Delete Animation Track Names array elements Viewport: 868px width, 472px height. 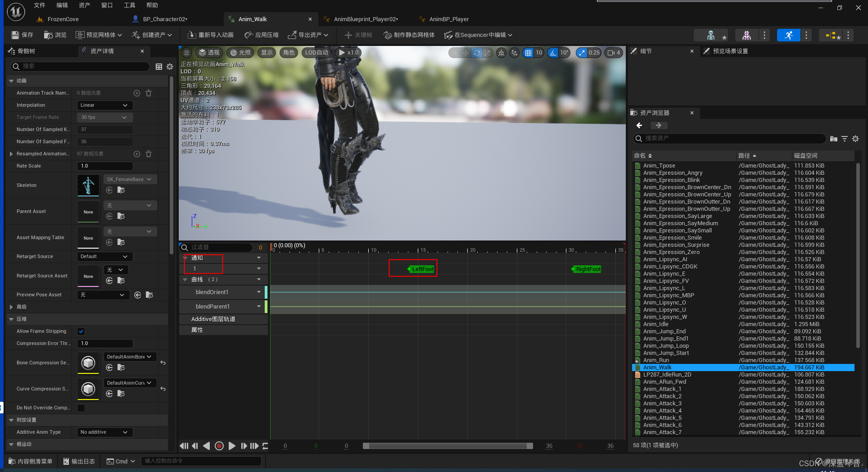pos(149,93)
